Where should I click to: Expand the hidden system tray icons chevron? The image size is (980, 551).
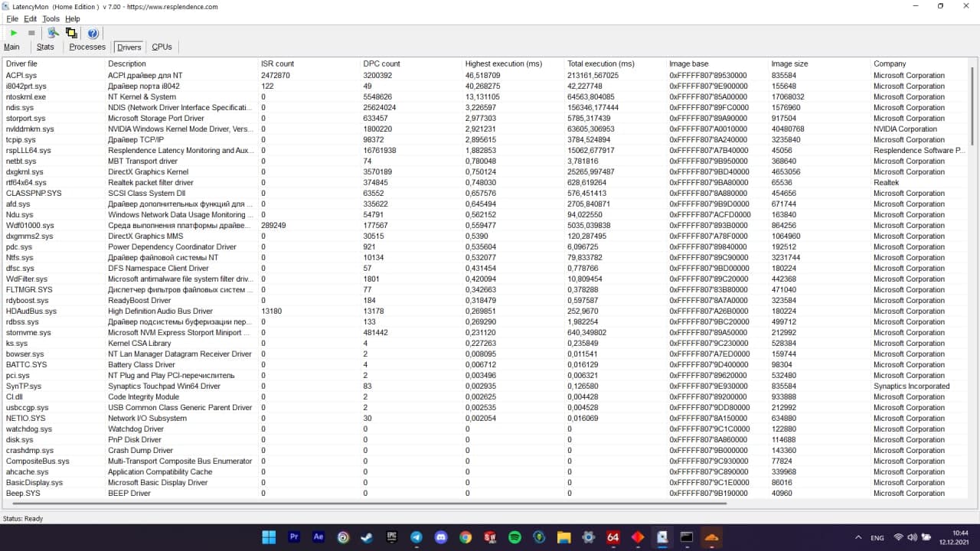(858, 537)
